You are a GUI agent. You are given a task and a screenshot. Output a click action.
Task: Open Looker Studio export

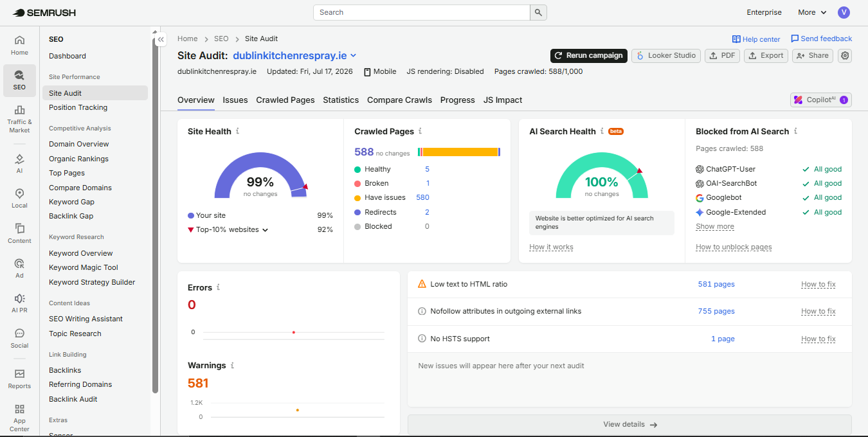point(666,56)
